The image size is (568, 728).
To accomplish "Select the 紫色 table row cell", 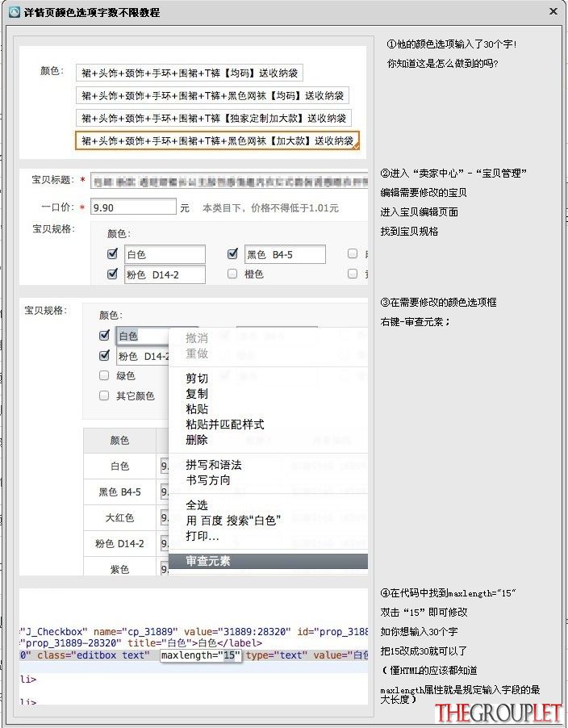I will 119,568.
